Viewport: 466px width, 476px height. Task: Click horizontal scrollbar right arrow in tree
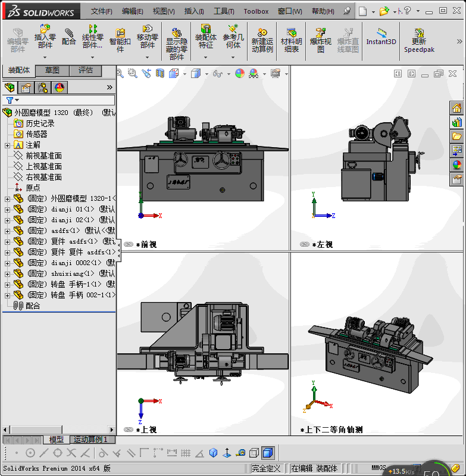point(111,430)
